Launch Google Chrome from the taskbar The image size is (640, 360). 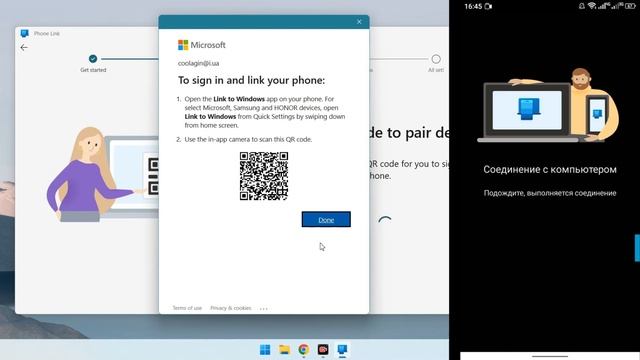tap(303, 349)
